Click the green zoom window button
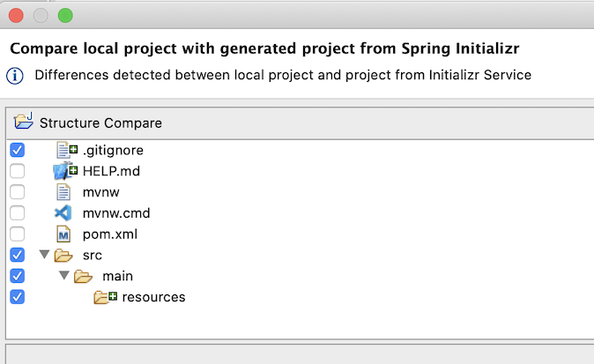Screen dimensions: 594x364 tap(65, 16)
